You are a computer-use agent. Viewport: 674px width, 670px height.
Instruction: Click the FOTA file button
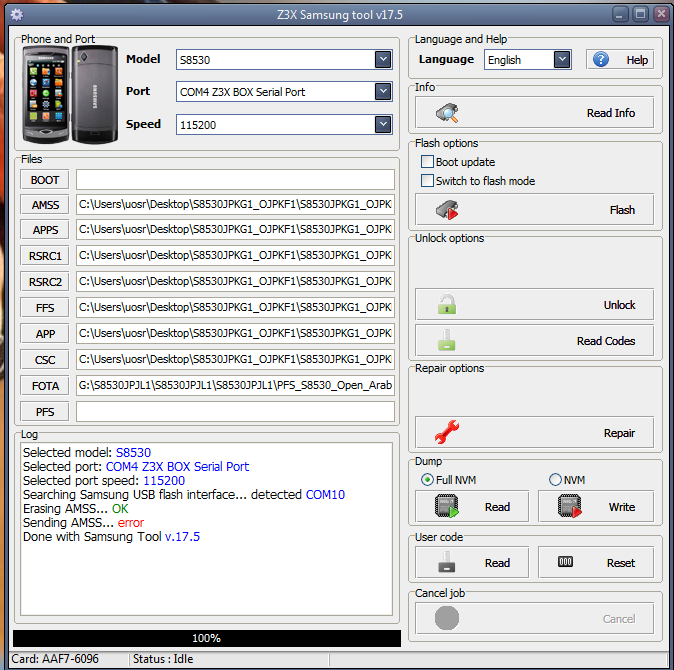pos(45,385)
